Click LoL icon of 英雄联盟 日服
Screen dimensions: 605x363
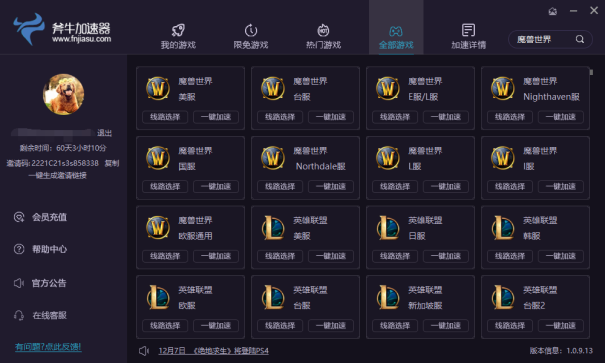[x=388, y=228]
